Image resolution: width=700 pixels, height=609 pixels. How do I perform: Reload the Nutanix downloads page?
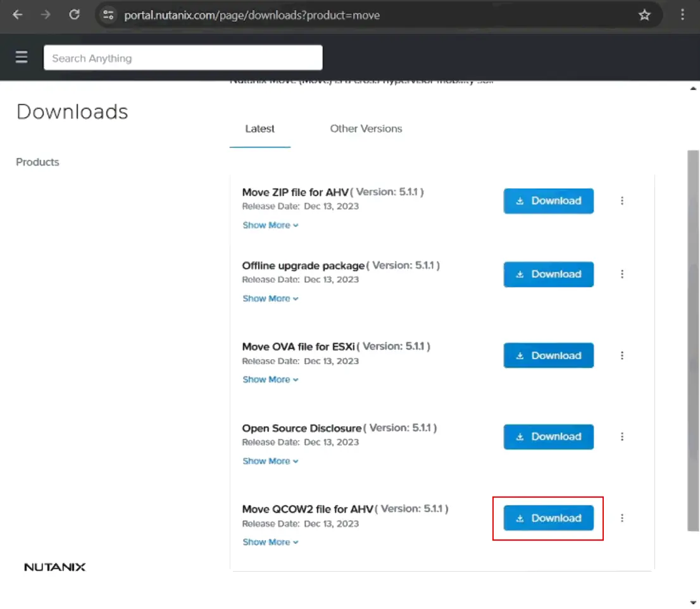(74, 15)
